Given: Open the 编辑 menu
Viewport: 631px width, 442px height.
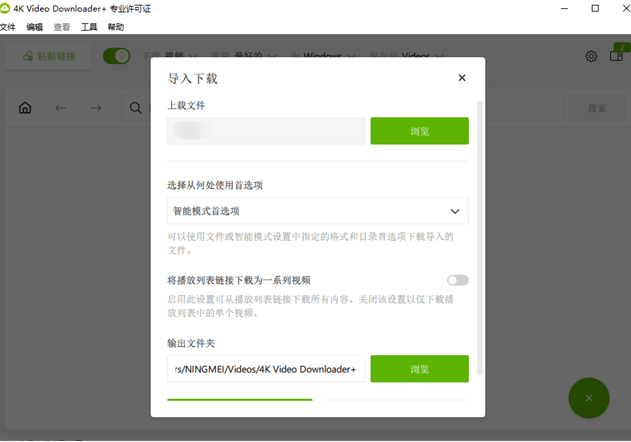Looking at the screenshot, I should [x=35, y=27].
